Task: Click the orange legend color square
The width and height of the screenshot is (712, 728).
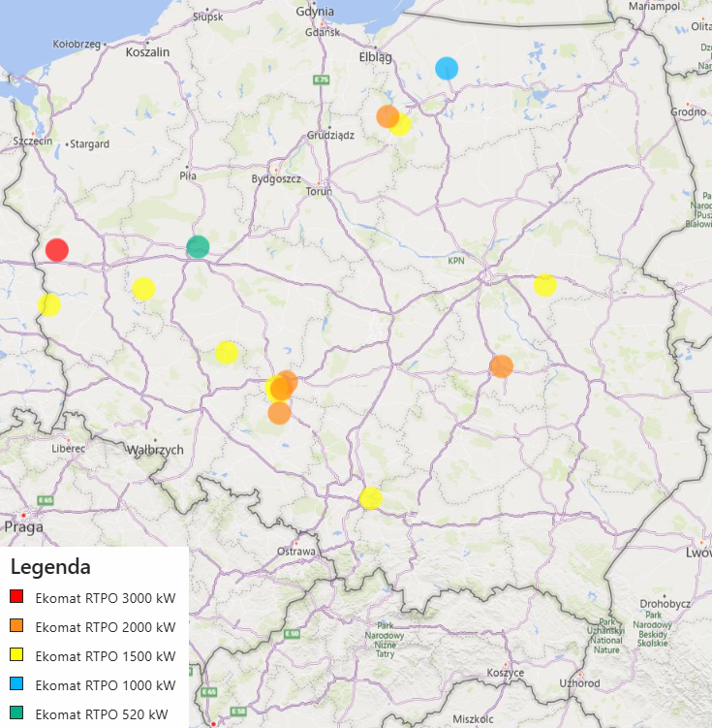Action: point(15,626)
